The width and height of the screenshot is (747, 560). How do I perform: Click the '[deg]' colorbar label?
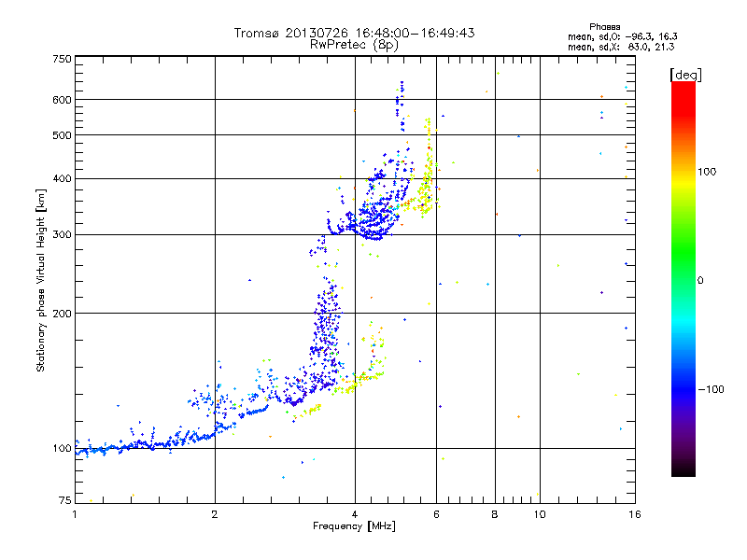click(685, 75)
